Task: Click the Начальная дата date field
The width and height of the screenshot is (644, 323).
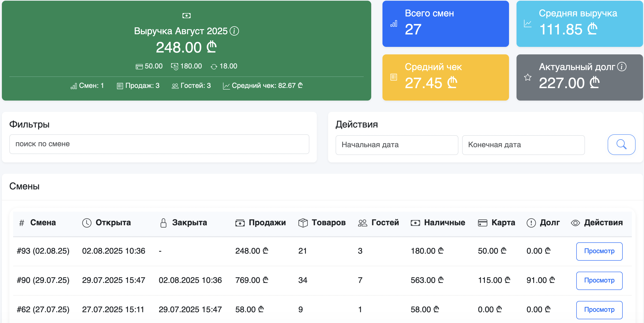Action: [x=397, y=145]
